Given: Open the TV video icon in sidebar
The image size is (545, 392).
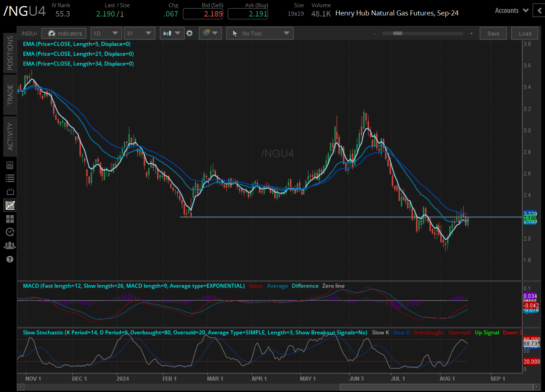Looking at the screenshot, I should [x=10, y=191].
